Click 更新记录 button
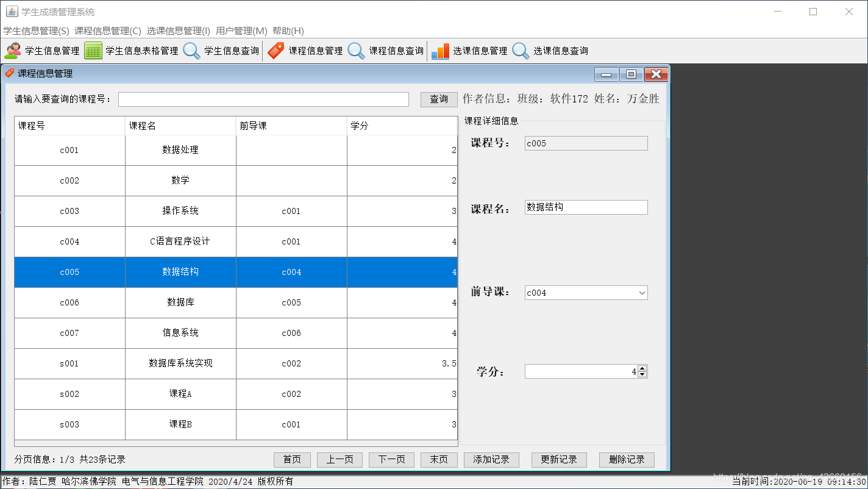The width and height of the screenshot is (868, 489). [x=559, y=460]
